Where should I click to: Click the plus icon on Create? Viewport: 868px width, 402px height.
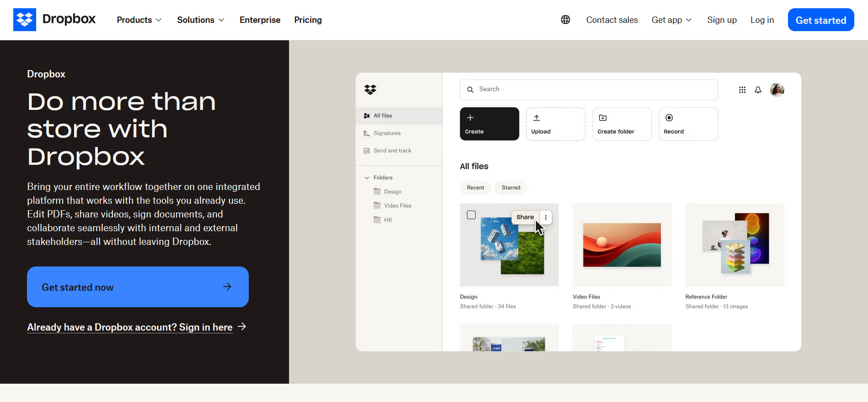tap(470, 118)
